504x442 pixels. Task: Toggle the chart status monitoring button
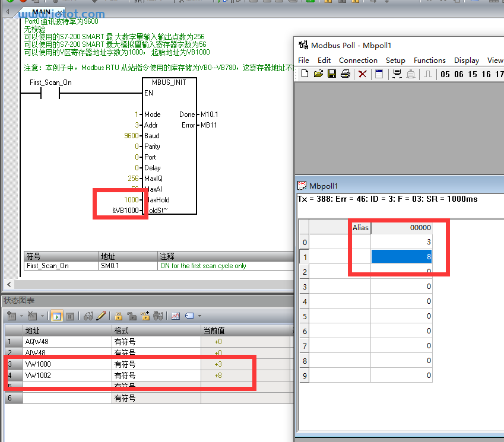56,316
